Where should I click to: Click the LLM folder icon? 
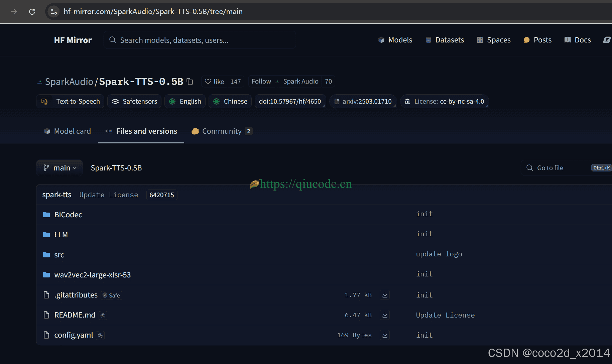[x=46, y=235]
